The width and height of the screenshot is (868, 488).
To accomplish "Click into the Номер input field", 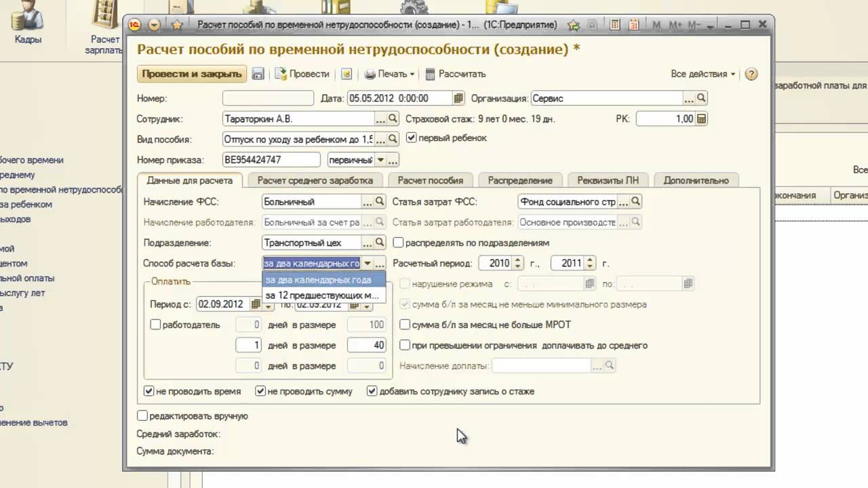I will coord(268,98).
